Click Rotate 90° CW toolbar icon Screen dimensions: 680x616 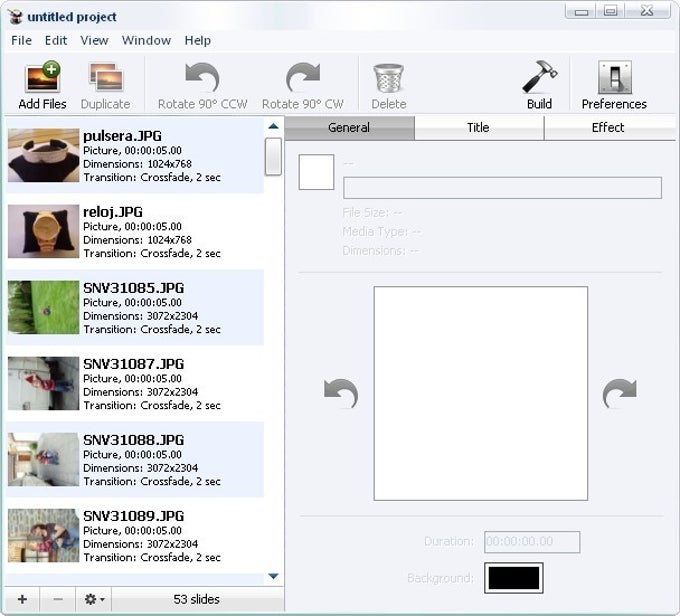[x=303, y=77]
